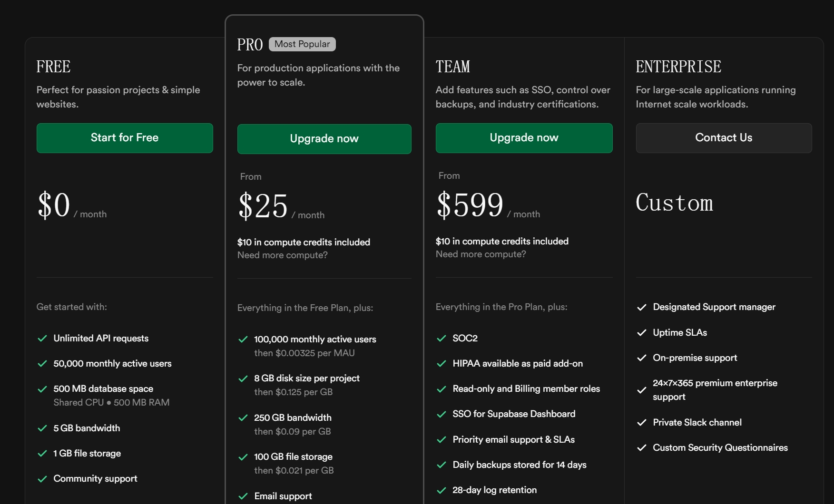The image size is (834, 504).
Task: Select checkmark next to 100,000 monthly active users
Action: point(243,339)
